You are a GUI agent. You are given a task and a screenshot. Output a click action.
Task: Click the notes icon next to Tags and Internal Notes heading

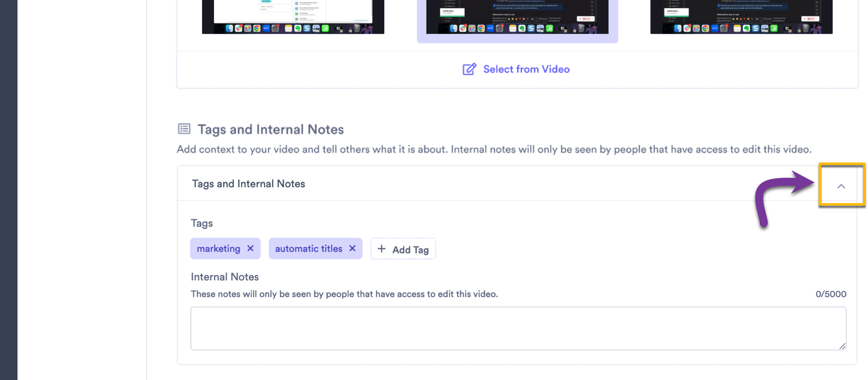click(183, 129)
